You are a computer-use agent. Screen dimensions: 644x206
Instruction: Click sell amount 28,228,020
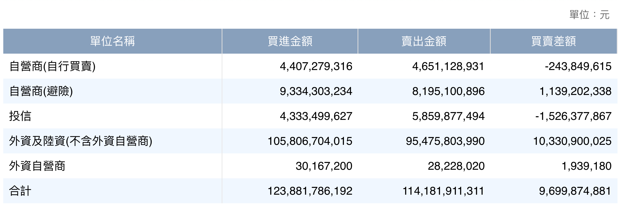(456, 166)
